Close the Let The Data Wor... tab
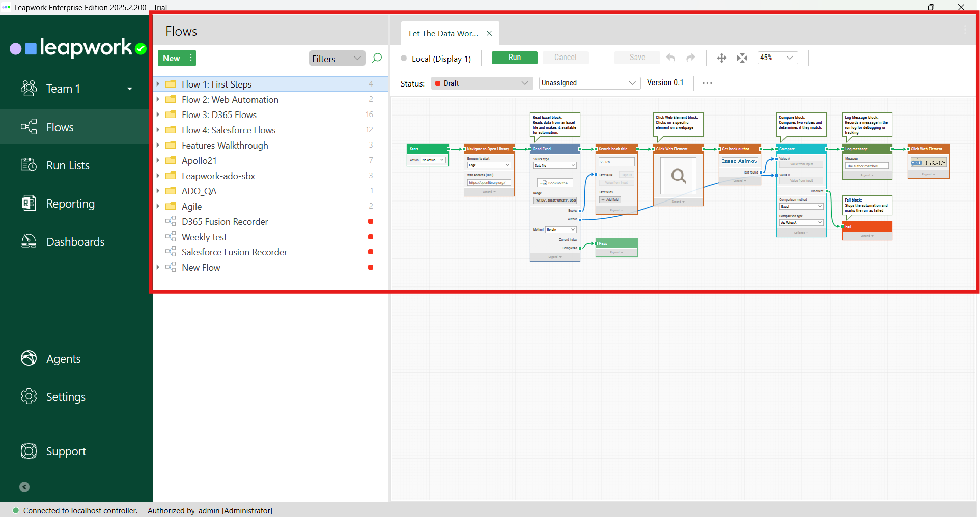 489,33
